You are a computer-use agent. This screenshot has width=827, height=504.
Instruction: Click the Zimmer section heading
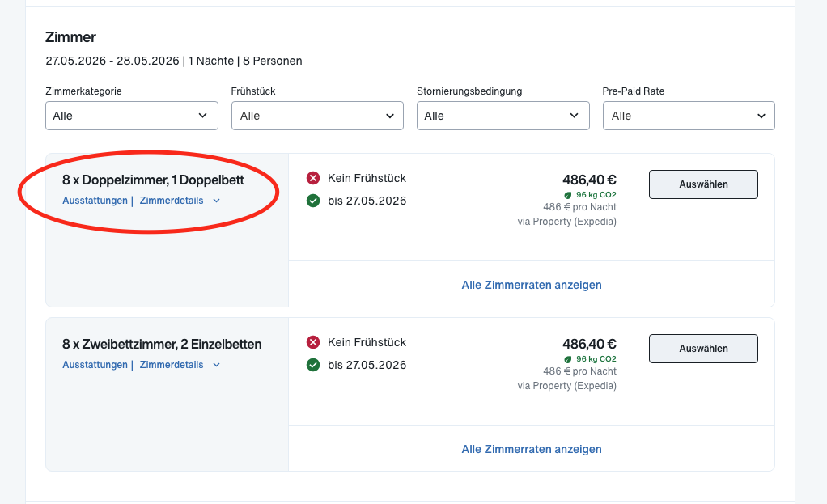(70, 37)
